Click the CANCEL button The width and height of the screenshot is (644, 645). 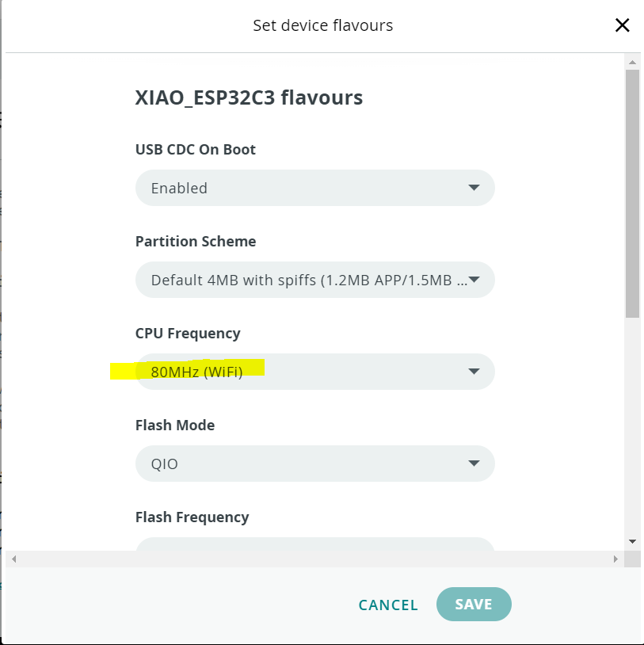pos(388,605)
